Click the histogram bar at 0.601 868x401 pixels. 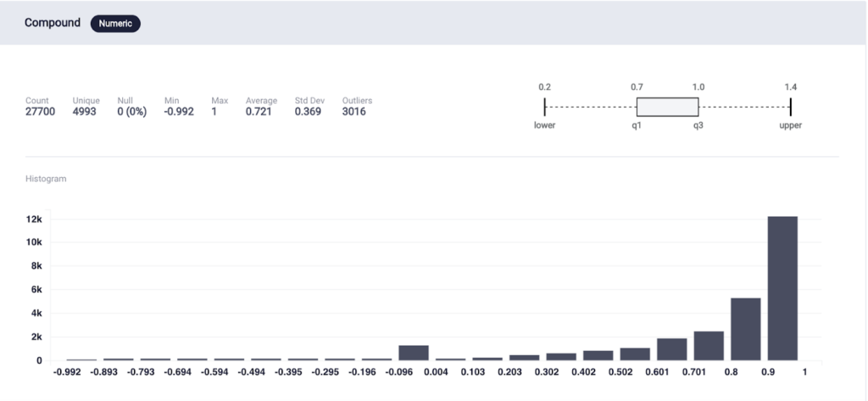pos(672,349)
